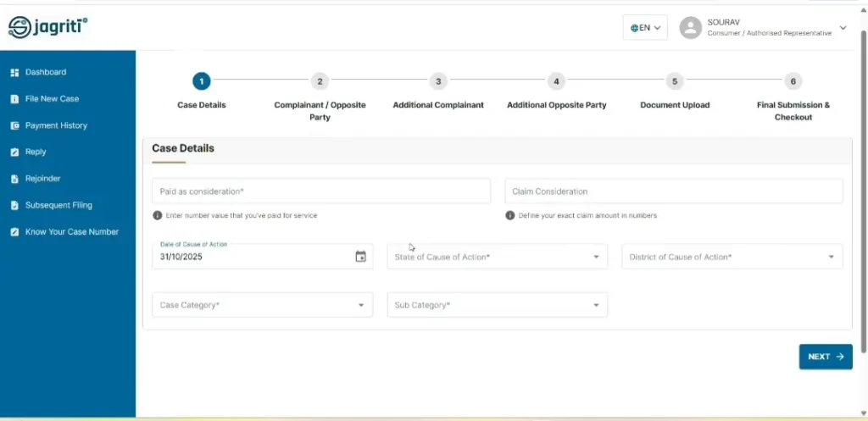Click the Subsequent Filing icon in sidebar
This screenshot has width=868, height=421.
15,205
